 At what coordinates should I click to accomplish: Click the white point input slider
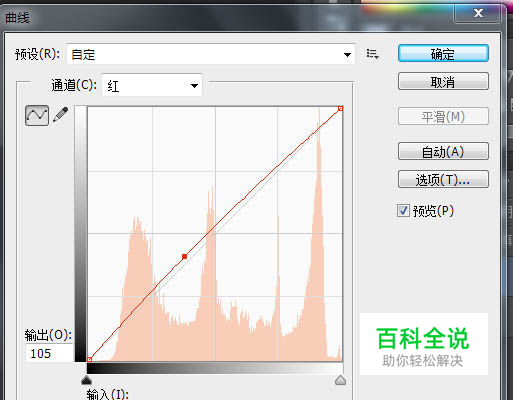point(340,380)
